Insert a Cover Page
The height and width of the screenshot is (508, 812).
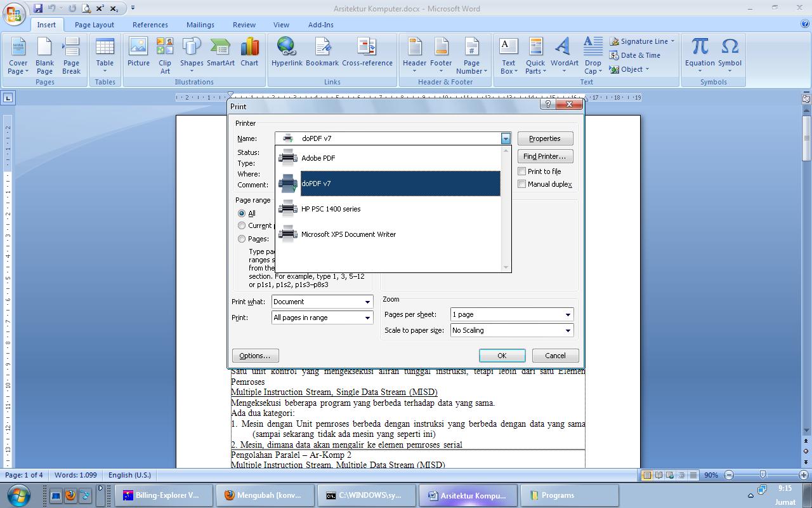[x=18, y=56]
